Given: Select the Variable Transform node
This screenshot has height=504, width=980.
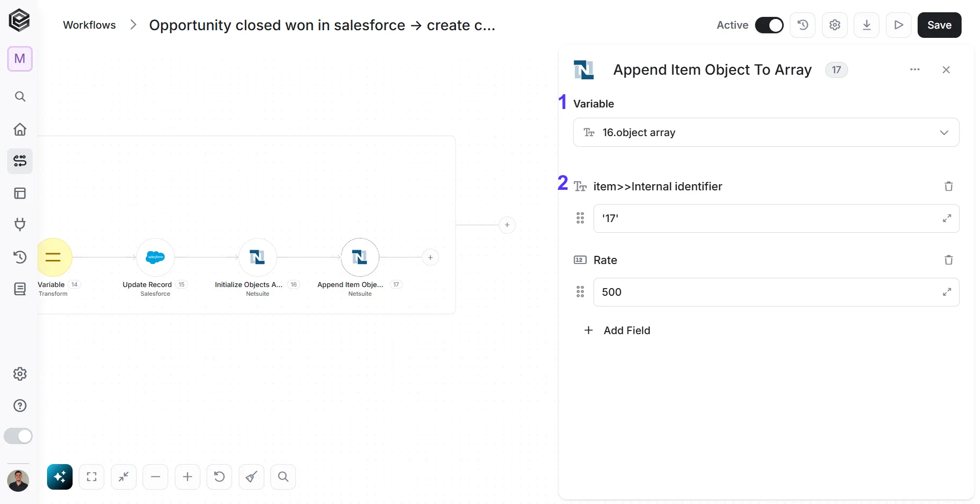Looking at the screenshot, I should 54,257.
